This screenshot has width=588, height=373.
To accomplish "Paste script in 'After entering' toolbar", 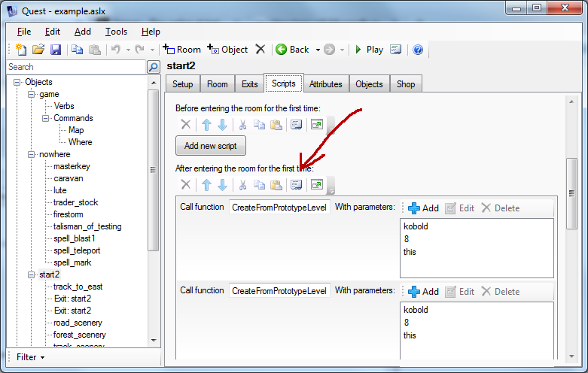I will (276, 185).
